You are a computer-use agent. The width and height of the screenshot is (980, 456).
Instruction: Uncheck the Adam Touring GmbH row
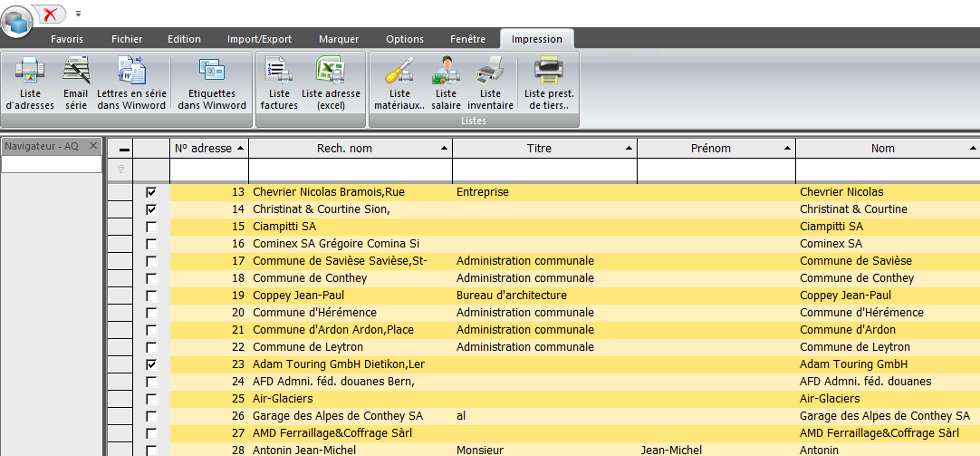tap(151, 364)
